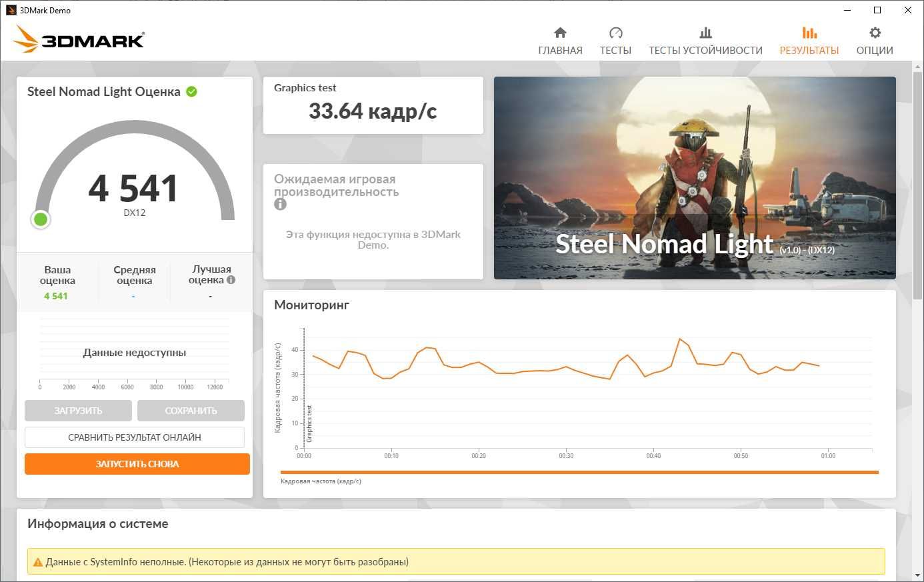Click the 'Эта функция недоступна в 3DMark Demo' text

pyautogui.click(x=373, y=240)
